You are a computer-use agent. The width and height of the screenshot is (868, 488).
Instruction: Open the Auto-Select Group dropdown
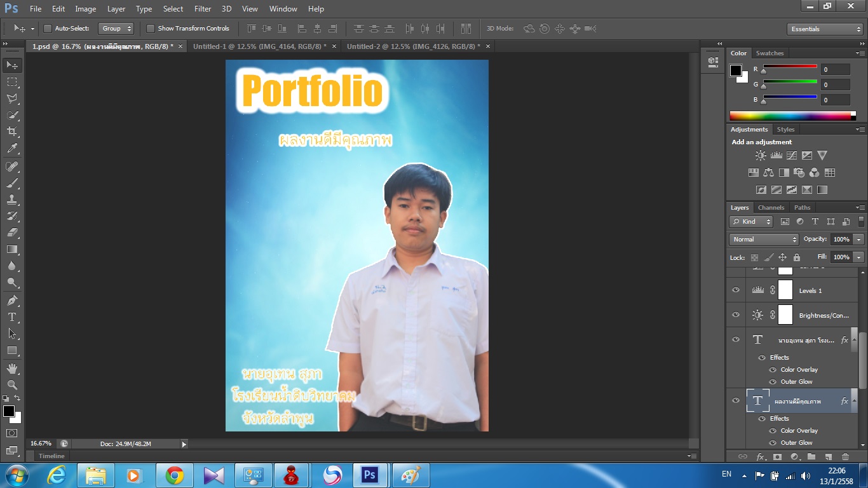[x=116, y=29]
